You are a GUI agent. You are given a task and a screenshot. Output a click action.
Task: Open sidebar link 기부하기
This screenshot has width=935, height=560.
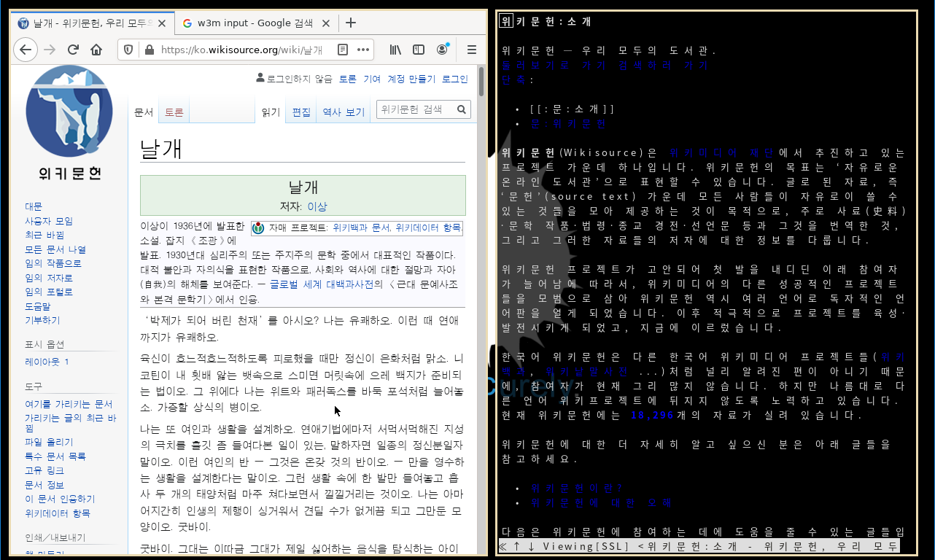42,320
